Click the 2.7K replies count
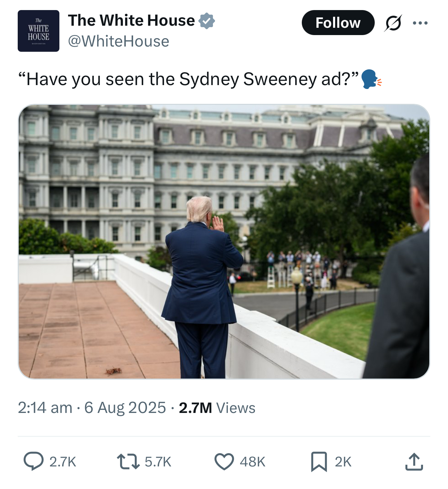Image resolution: width=448 pixels, height=489 pixels. click(x=63, y=462)
